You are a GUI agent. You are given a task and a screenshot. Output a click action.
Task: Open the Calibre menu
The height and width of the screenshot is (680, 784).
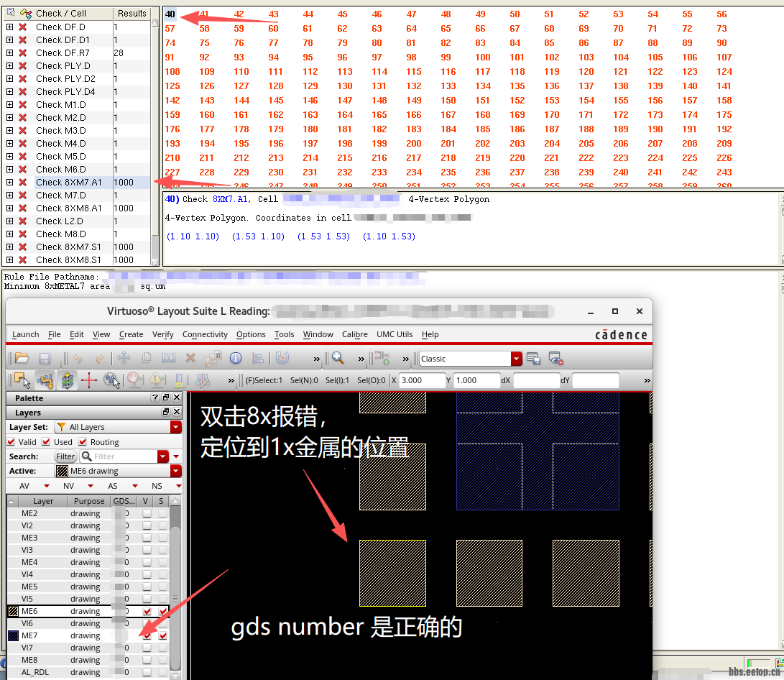click(x=354, y=334)
